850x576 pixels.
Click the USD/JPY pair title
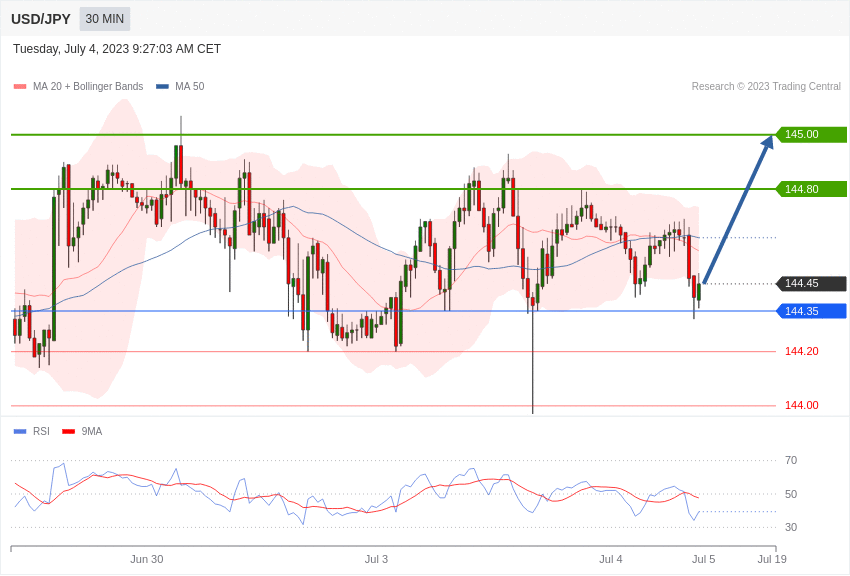(x=41, y=19)
